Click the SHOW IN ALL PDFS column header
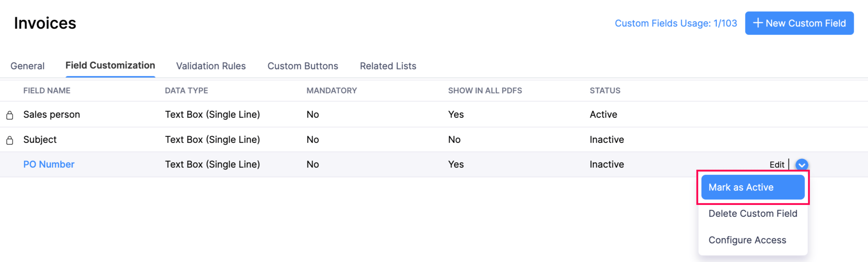 pos(485,90)
